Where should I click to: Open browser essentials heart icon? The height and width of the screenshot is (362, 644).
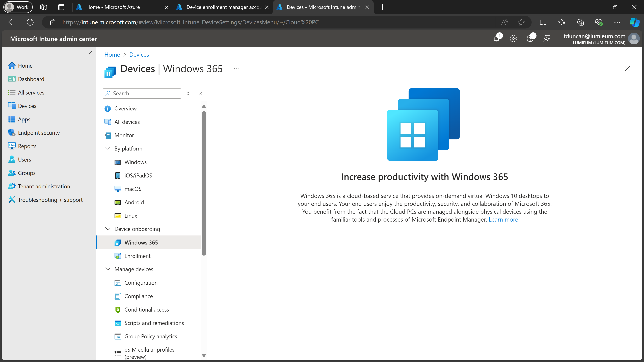[599, 22]
